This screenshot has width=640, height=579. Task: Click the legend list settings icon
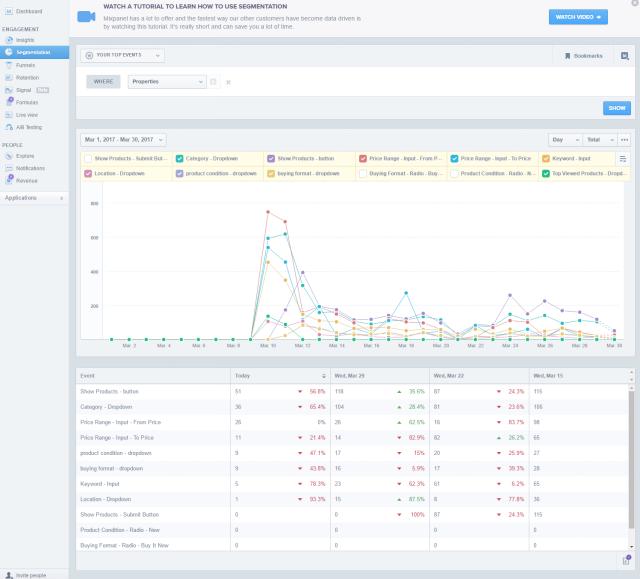[x=623, y=159]
